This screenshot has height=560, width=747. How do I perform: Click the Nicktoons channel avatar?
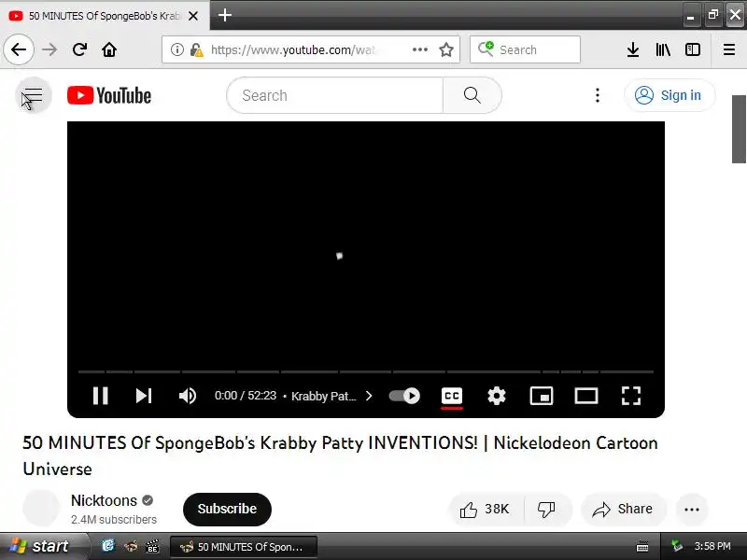(x=41, y=508)
